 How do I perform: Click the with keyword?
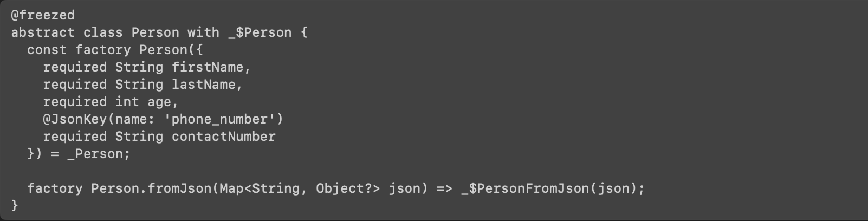click(x=203, y=32)
